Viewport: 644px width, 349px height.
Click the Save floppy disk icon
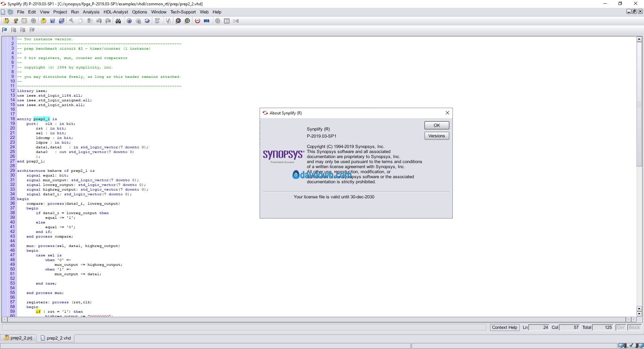click(x=52, y=21)
